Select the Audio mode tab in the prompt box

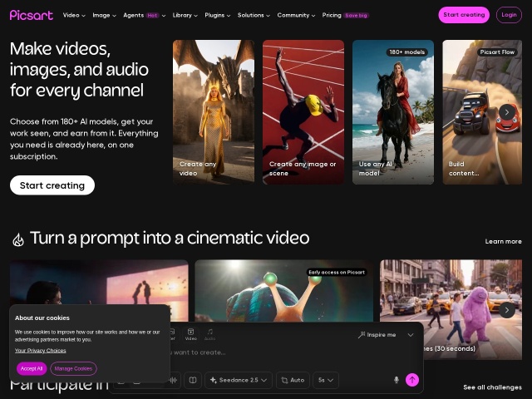pos(209,334)
